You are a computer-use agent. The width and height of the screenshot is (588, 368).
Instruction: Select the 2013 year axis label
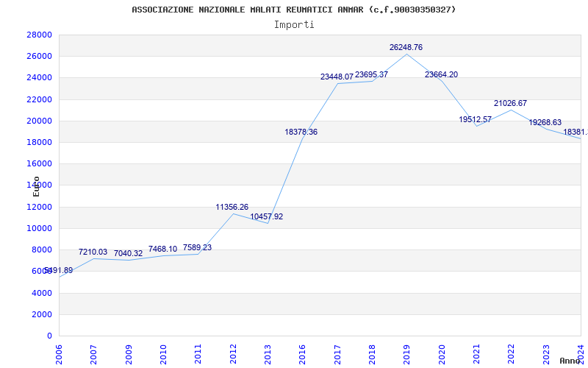[268, 354]
